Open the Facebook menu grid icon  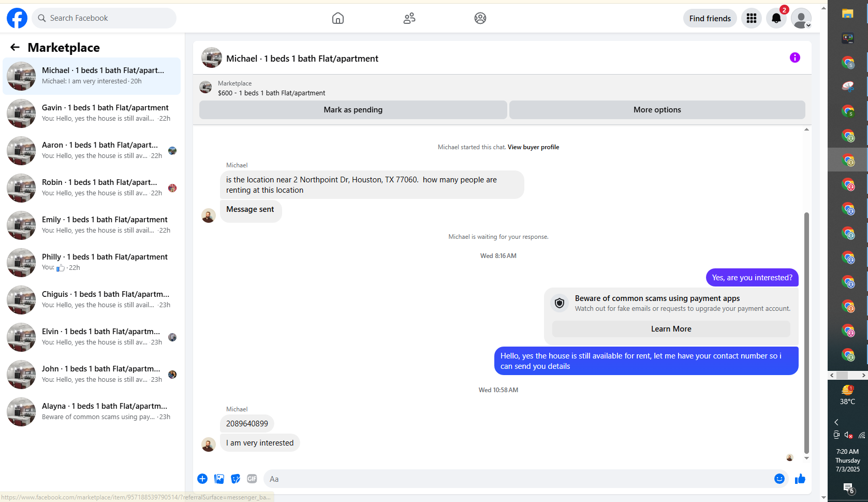[752, 18]
